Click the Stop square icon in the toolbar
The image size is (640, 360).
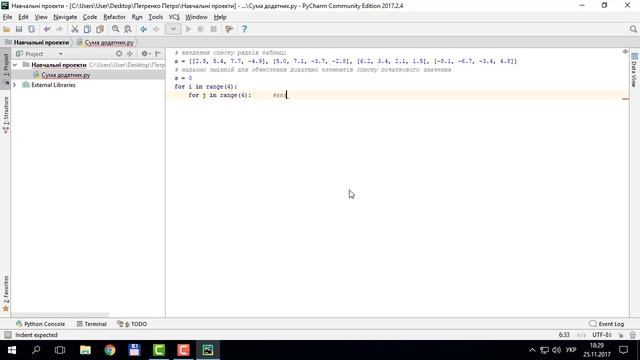pyautogui.click(x=213, y=29)
